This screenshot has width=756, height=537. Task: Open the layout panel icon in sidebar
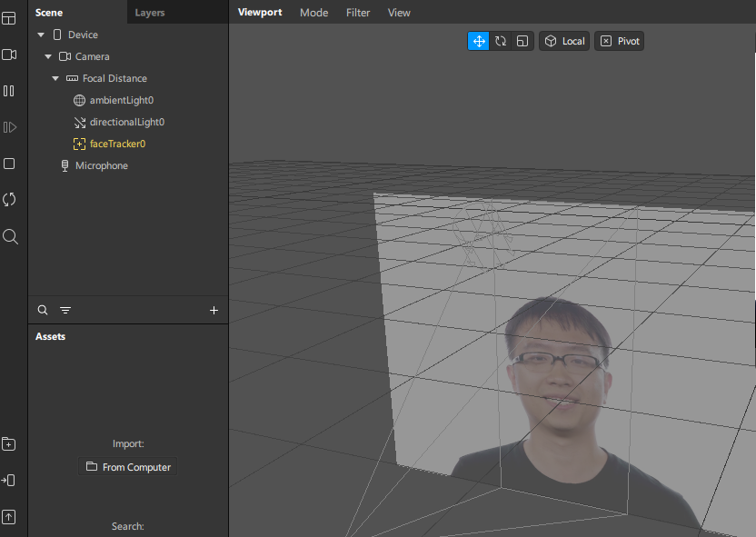coord(9,18)
